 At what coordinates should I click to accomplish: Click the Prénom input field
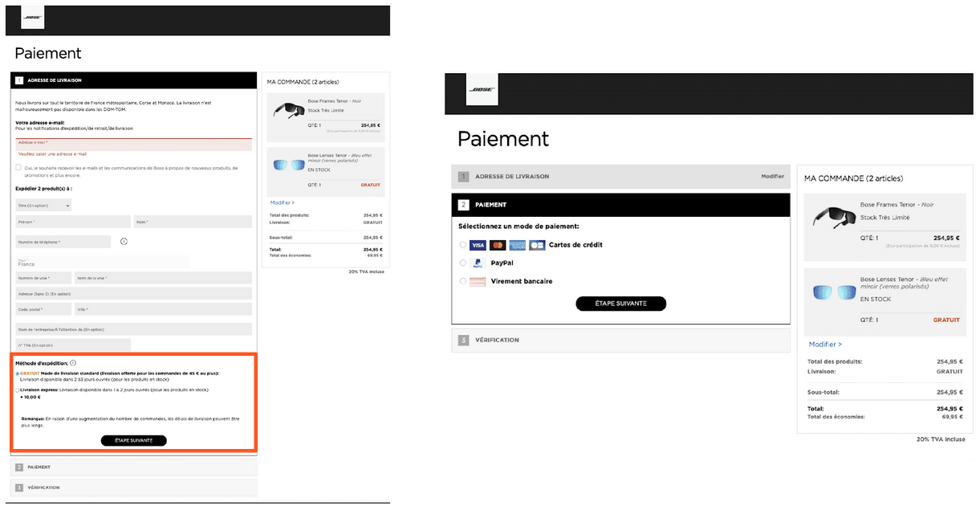[x=73, y=222]
